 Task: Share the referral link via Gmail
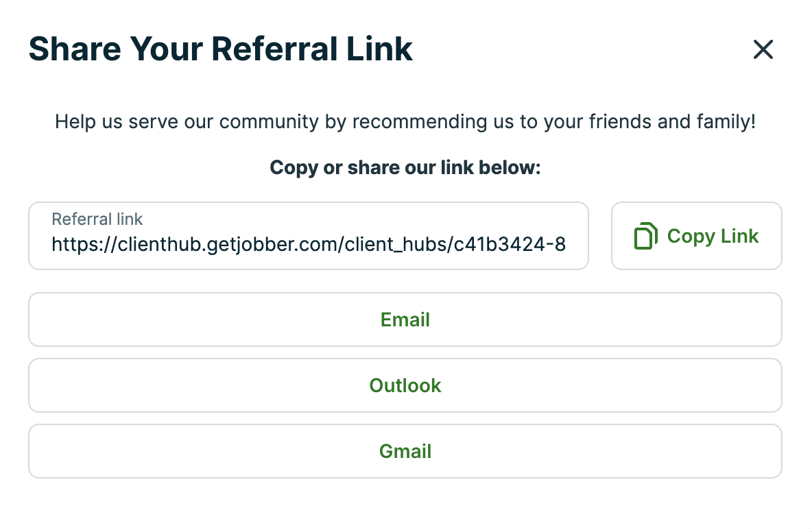405,451
